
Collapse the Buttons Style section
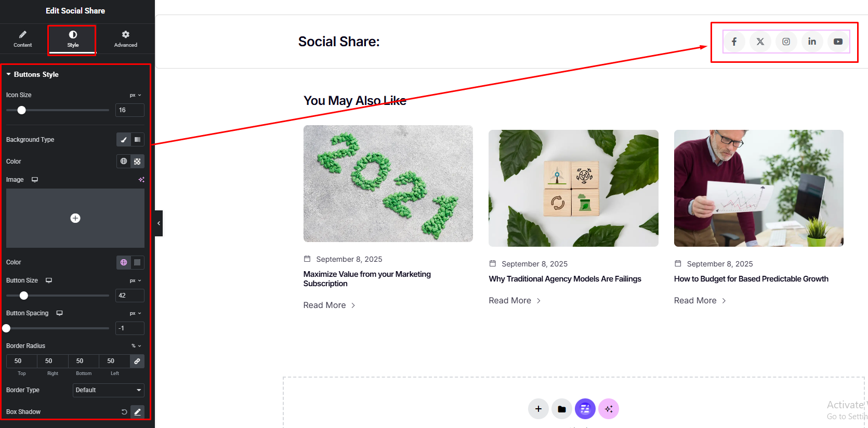click(9, 74)
